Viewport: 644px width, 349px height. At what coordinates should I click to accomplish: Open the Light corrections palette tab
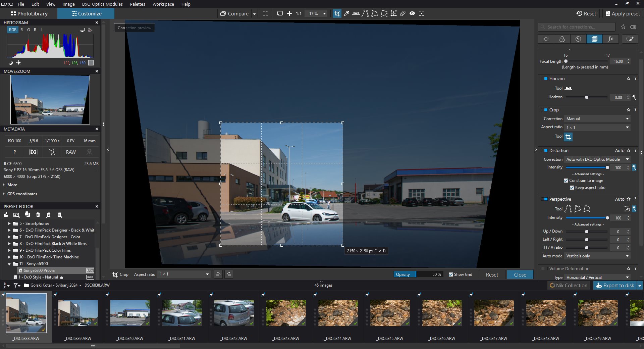pos(546,39)
